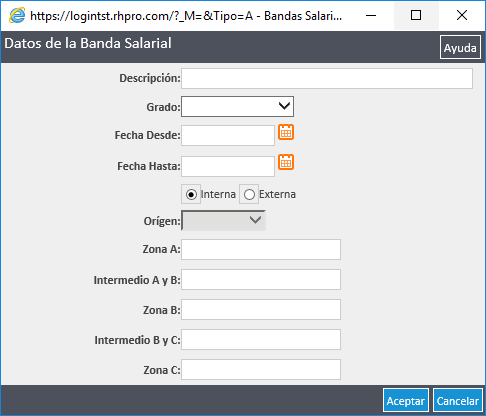Click into the Fecha Desde date field
This screenshot has width=486, height=416.
pos(228,135)
